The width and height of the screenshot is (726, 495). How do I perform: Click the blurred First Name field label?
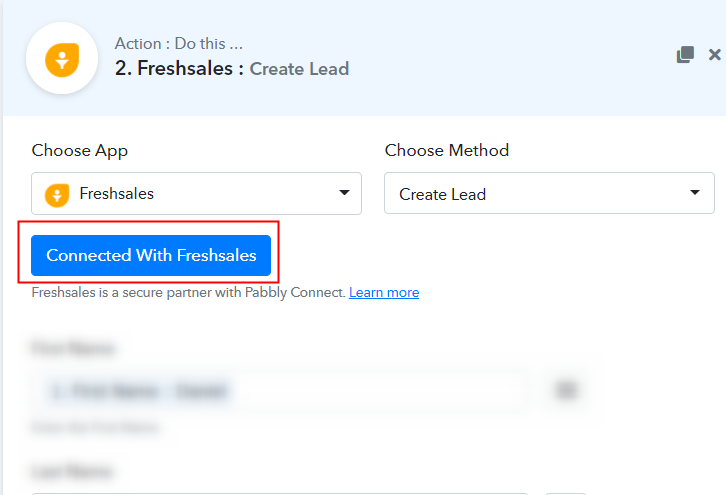coord(73,348)
